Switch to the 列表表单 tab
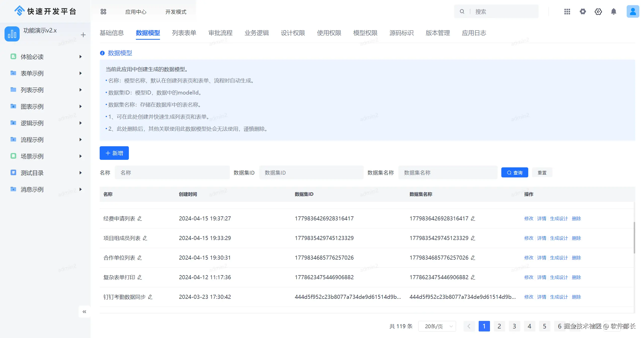The image size is (644, 338). pyautogui.click(x=184, y=33)
